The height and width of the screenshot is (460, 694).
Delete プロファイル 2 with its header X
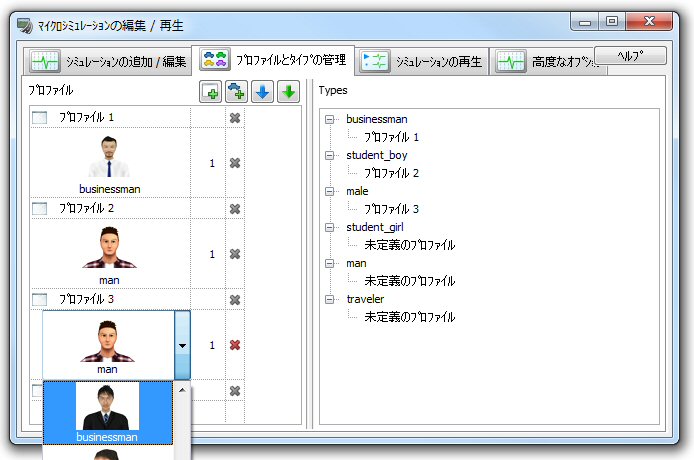(x=235, y=209)
